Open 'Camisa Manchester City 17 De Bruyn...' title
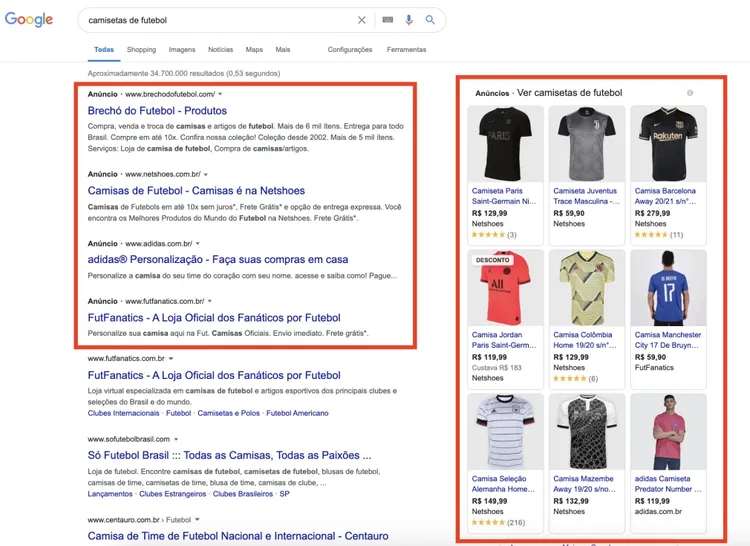750x546 pixels. click(668, 340)
